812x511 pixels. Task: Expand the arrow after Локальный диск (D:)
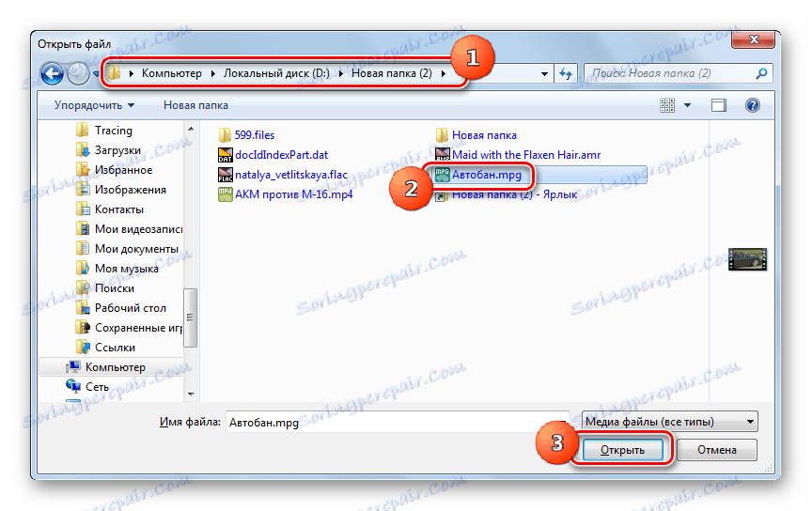click(x=341, y=73)
